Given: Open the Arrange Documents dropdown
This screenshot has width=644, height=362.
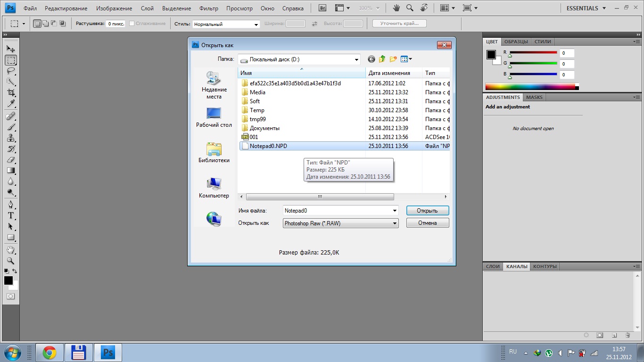Looking at the screenshot, I should click(x=447, y=8).
